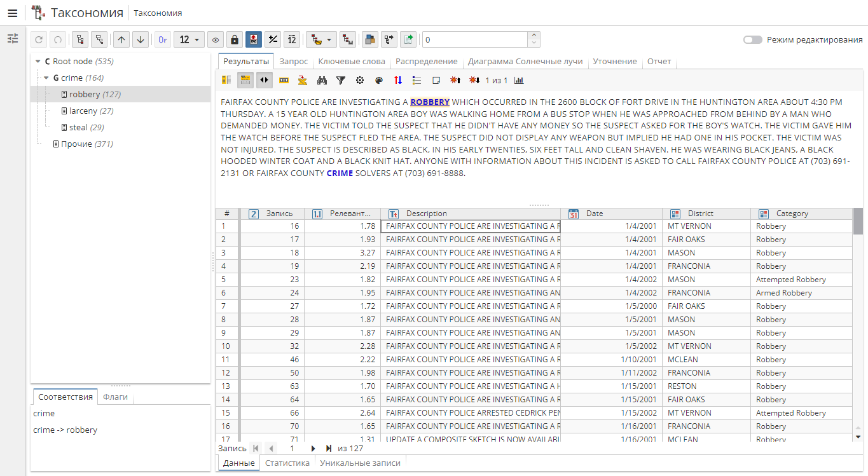Open the Диаграмма Солнечные лучи tab
The height and width of the screenshot is (476, 868).
[x=525, y=62]
